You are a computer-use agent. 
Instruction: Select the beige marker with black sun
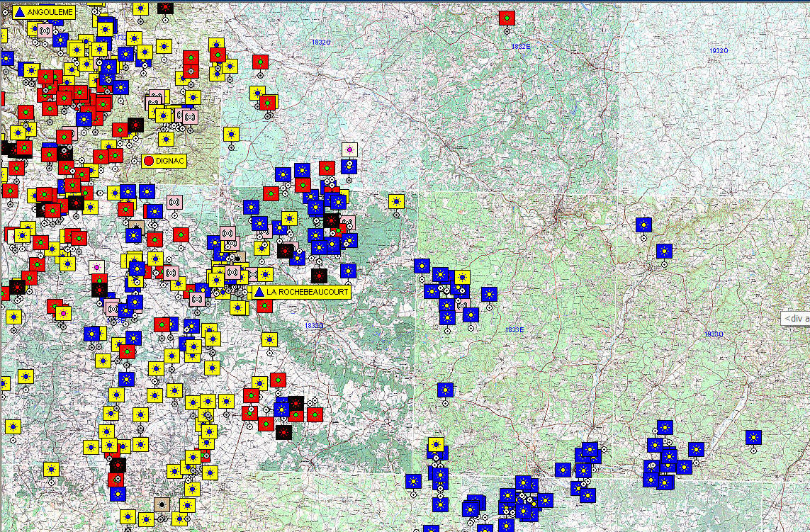click(162, 504)
